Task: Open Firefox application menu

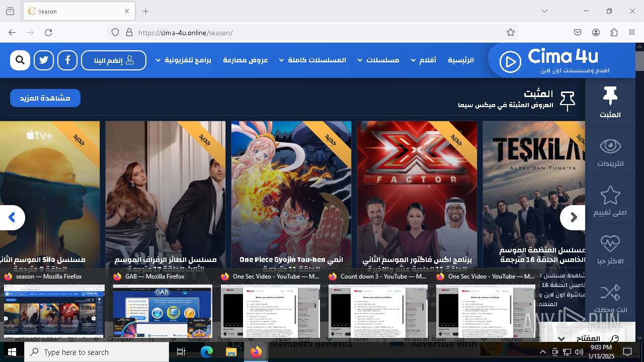Action: pos(632,33)
